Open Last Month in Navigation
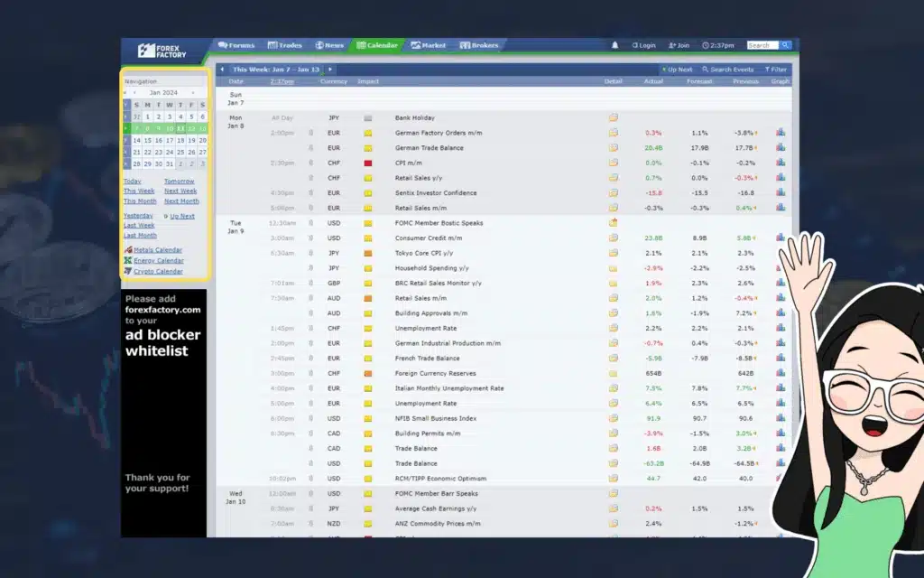Viewport: 924px width, 578px height. 140,236
